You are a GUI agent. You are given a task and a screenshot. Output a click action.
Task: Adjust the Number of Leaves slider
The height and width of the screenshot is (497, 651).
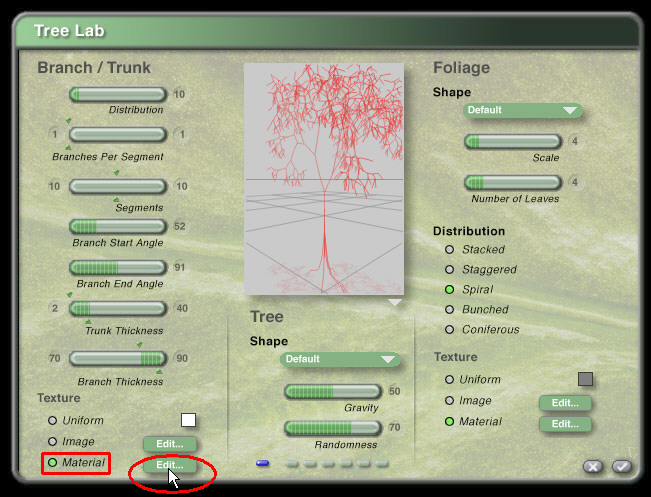point(513,182)
